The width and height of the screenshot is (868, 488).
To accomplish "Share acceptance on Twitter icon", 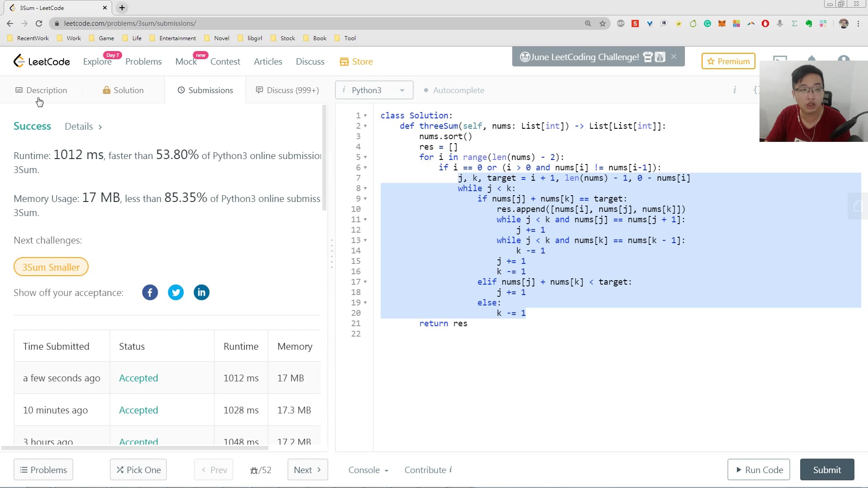I will [x=176, y=292].
